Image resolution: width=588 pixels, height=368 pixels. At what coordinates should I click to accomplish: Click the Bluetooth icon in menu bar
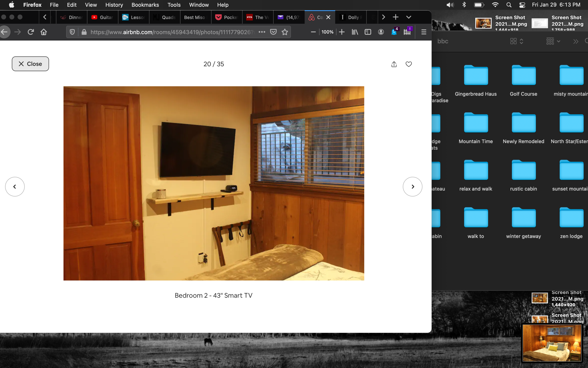(x=464, y=5)
